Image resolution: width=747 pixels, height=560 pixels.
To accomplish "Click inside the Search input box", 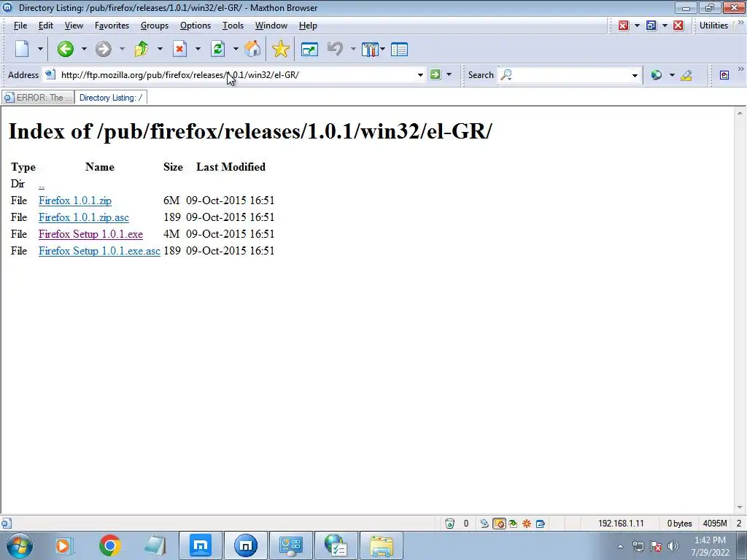I will (x=571, y=75).
